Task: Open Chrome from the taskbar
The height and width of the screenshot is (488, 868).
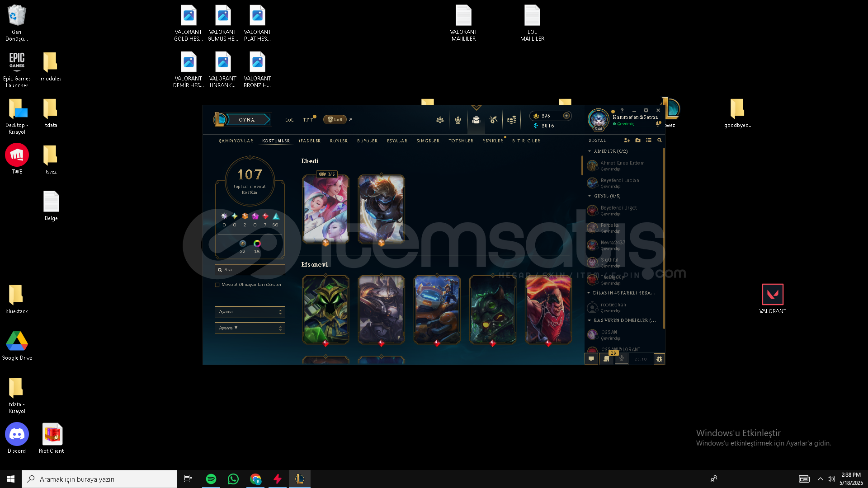Action: (255, 479)
